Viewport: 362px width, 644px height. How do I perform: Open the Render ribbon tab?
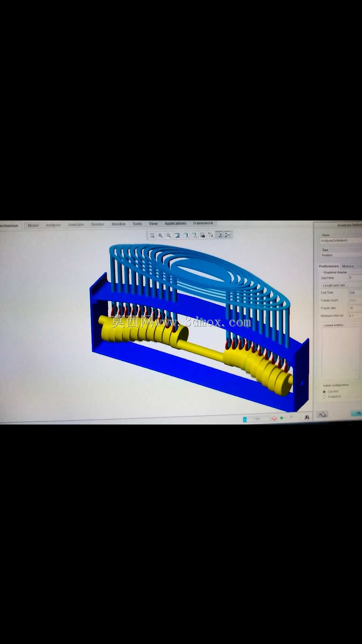click(x=98, y=224)
